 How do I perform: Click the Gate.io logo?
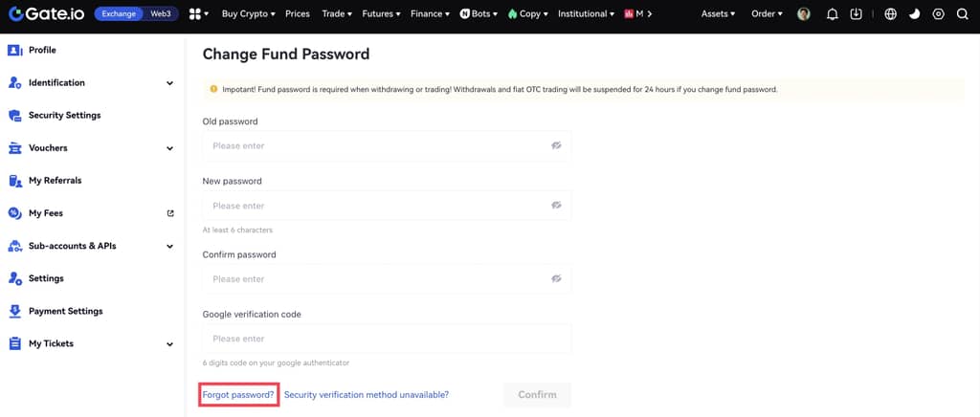click(x=46, y=14)
